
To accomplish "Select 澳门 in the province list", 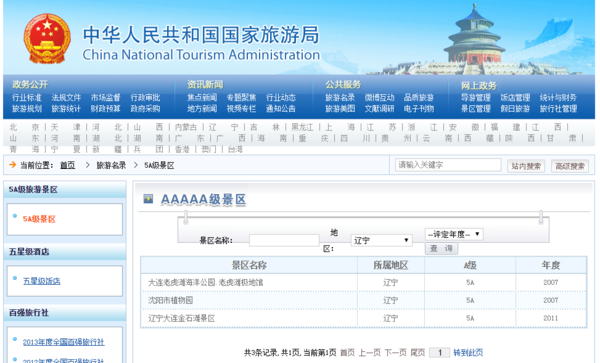I will (x=209, y=149).
